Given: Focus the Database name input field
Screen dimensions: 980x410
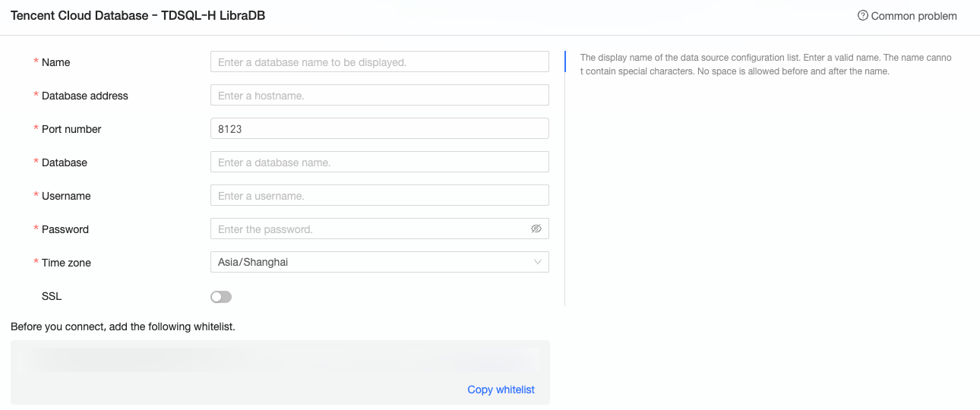Looking at the screenshot, I should point(379,162).
